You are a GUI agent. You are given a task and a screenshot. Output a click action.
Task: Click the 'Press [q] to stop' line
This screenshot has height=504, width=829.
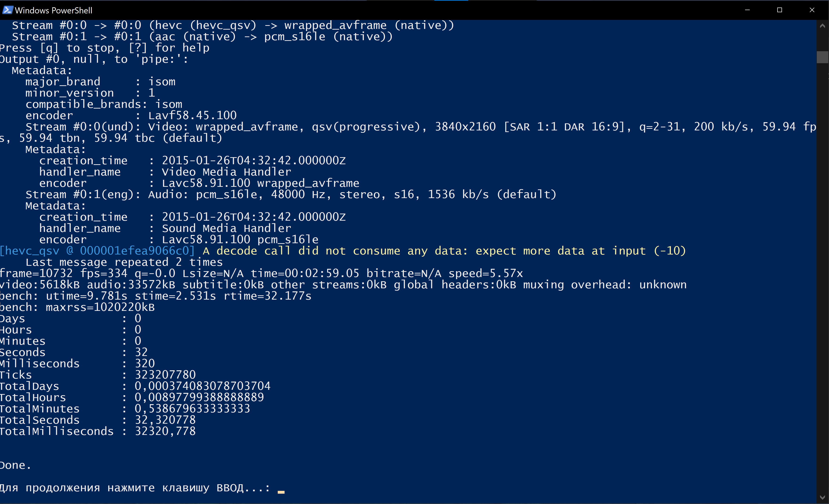point(105,48)
